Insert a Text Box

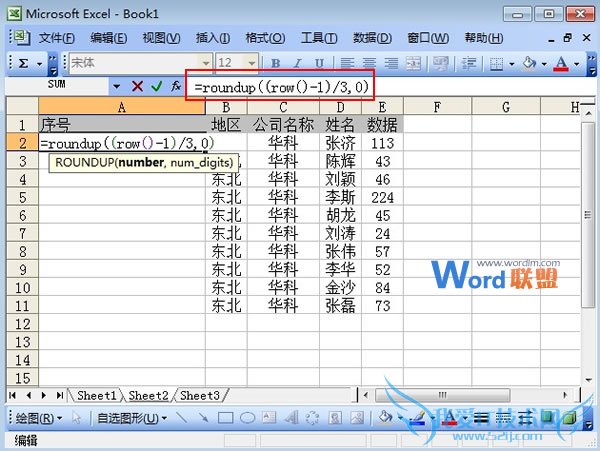pos(269,418)
